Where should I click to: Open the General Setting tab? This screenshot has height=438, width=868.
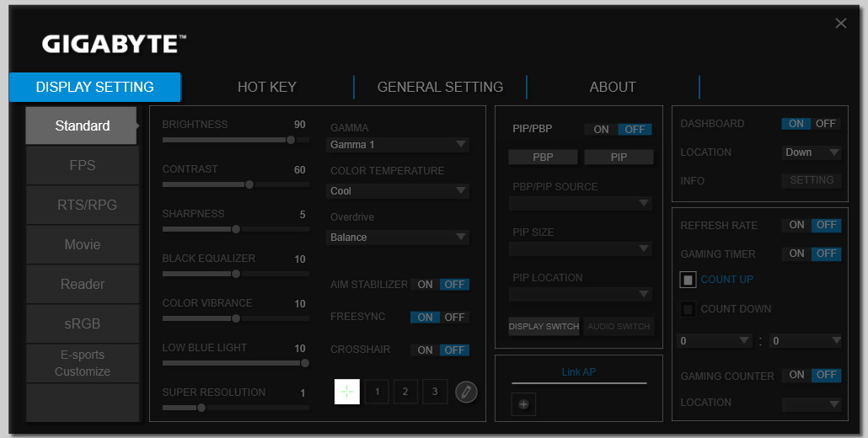click(x=440, y=87)
